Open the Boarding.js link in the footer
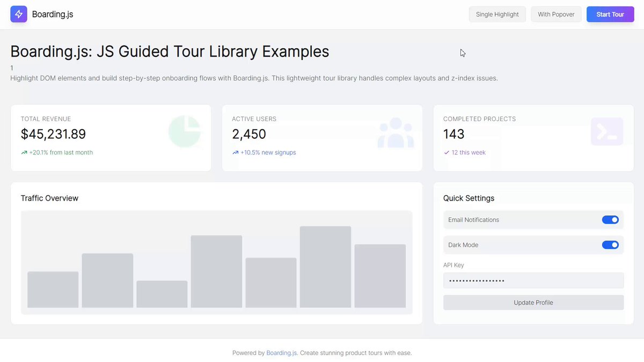This screenshot has width=644, height=362. point(282,353)
